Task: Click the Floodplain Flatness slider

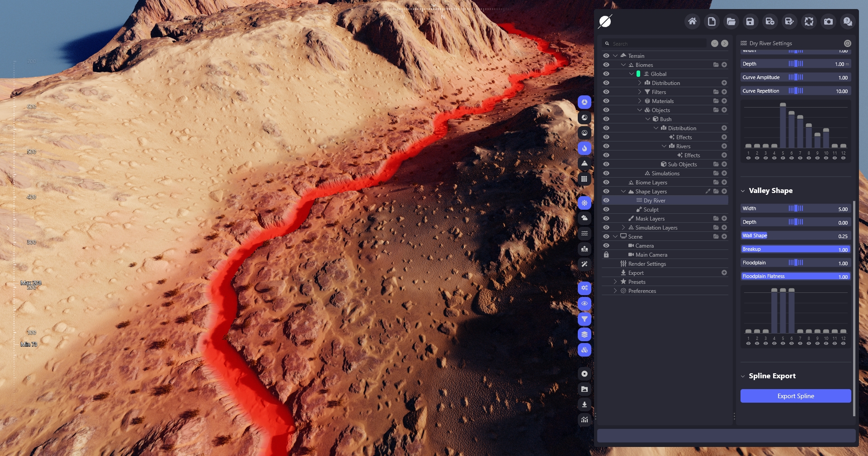Action: point(795,276)
